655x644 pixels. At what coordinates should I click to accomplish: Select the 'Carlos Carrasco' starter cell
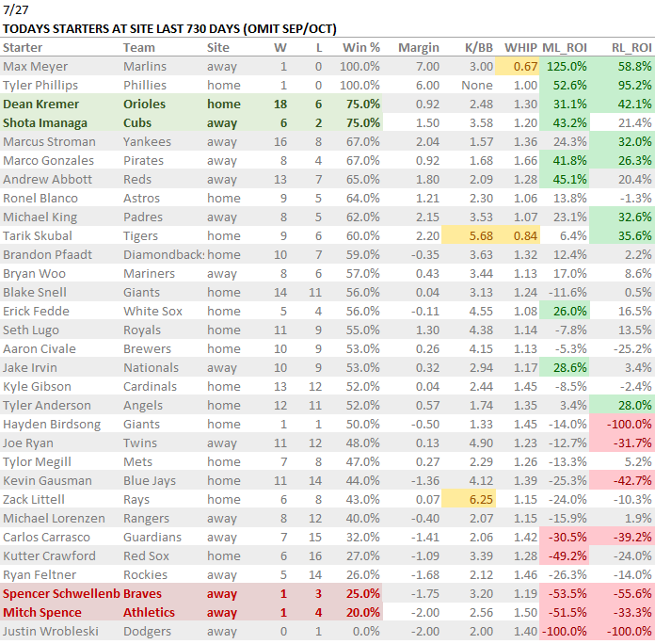click(x=46, y=537)
